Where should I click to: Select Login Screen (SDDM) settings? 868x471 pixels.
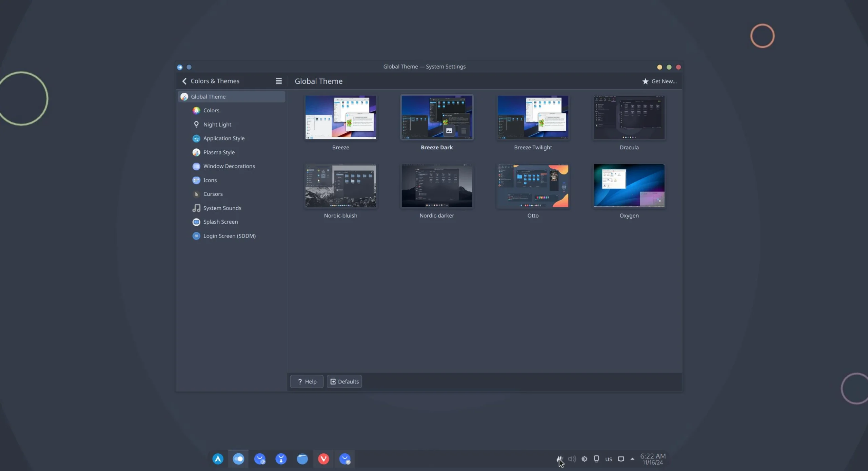230,235
